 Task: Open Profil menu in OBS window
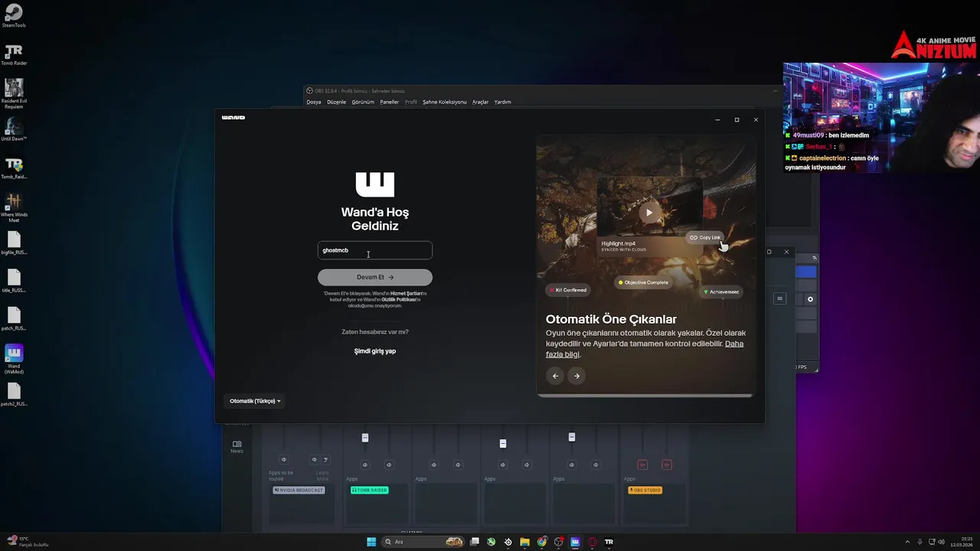click(411, 102)
